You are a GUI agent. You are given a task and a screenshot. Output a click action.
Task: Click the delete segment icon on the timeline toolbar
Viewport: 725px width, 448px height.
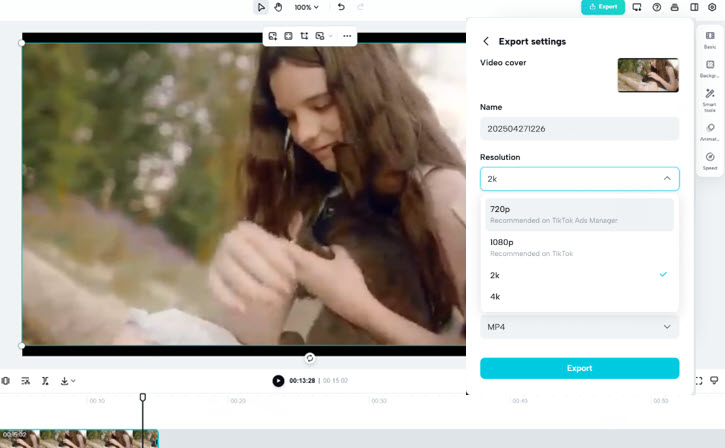45,380
